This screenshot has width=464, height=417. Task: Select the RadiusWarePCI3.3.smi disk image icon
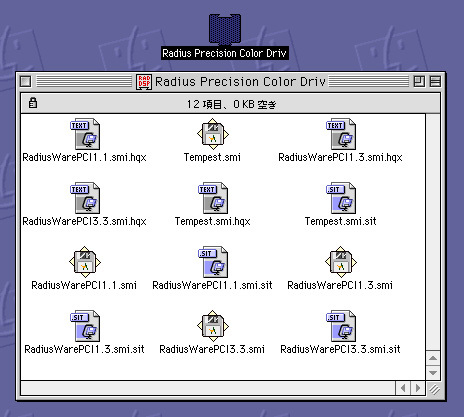coord(213,326)
